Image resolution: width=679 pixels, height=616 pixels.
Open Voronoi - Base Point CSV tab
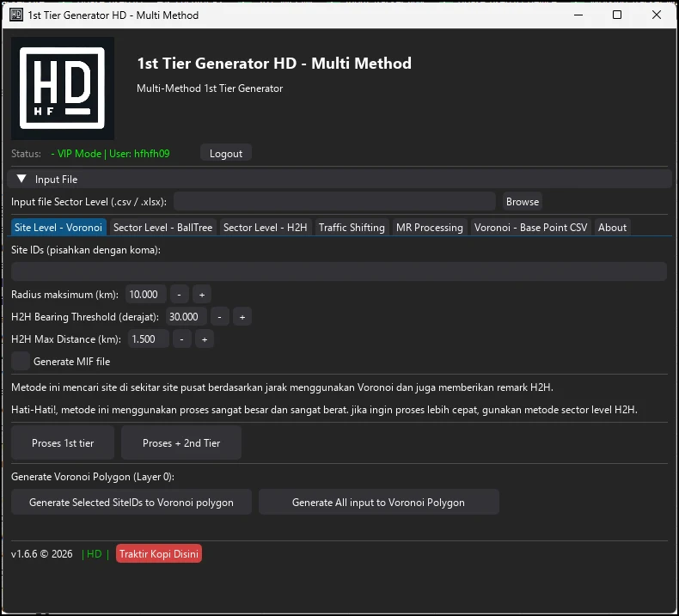click(x=530, y=228)
